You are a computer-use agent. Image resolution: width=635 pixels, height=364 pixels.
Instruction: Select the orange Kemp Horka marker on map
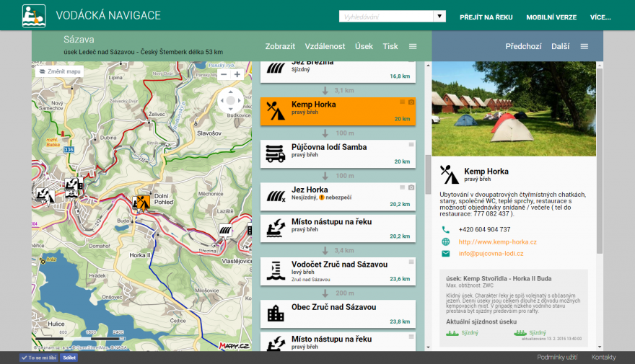pos(142,203)
